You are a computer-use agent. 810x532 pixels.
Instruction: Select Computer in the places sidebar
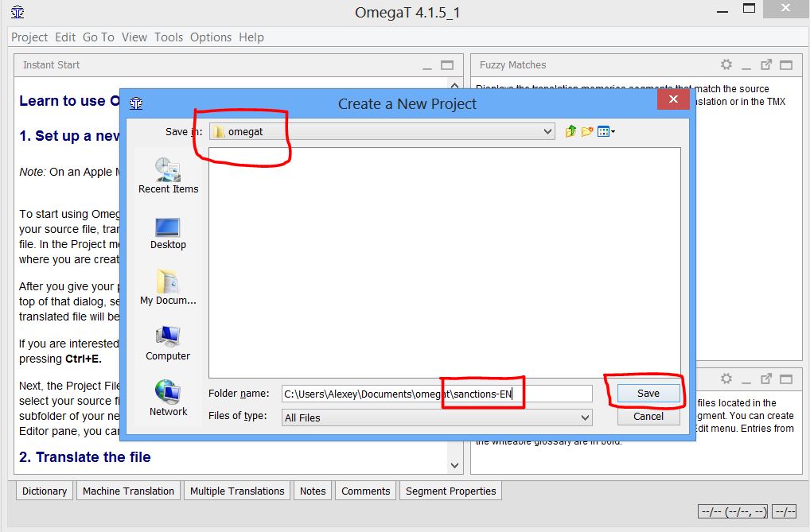coord(168,344)
